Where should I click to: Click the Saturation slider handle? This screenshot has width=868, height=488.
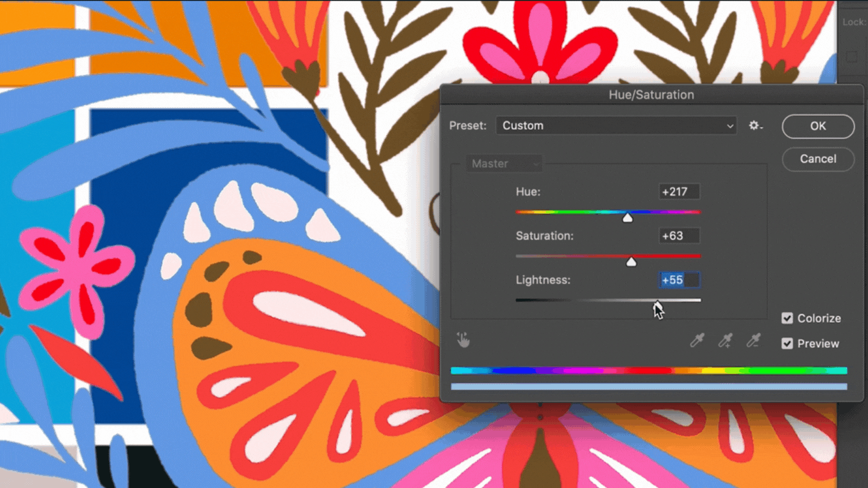tap(631, 261)
